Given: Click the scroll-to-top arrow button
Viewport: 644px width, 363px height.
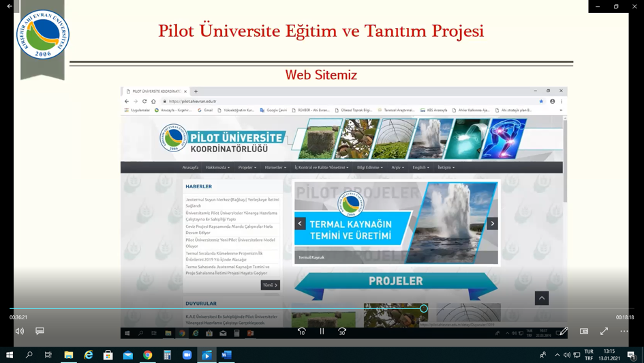Looking at the screenshot, I should click(542, 298).
